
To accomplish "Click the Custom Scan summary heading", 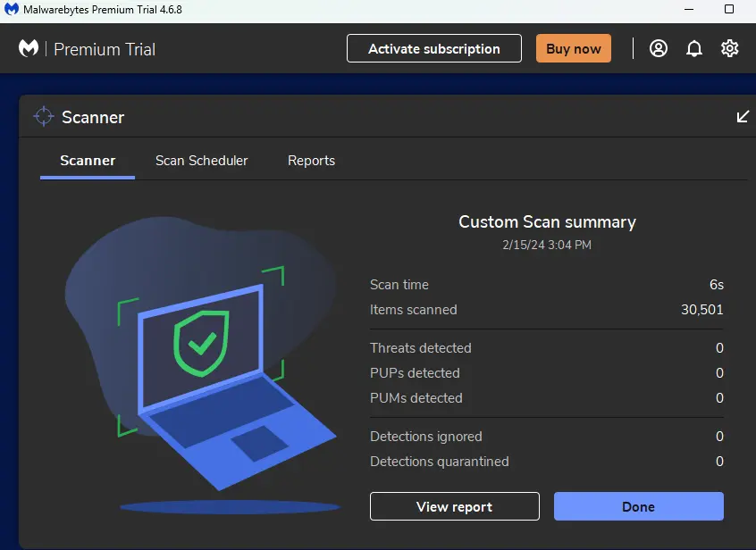I will pos(547,222).
